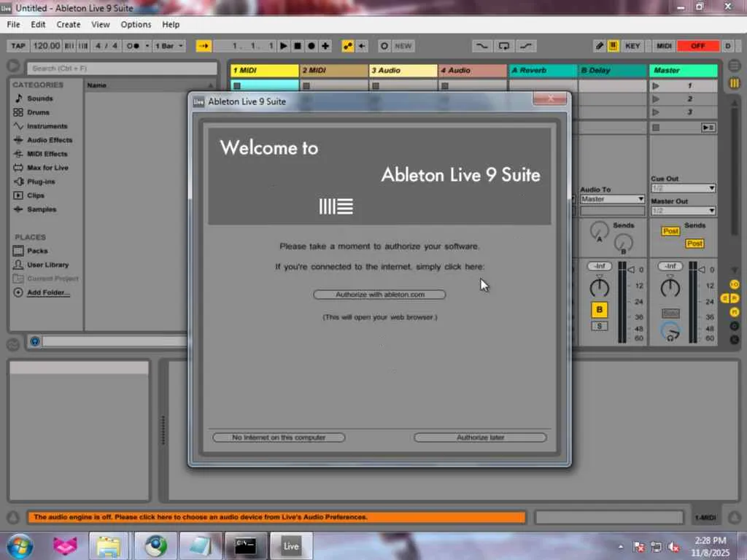This screenshot has width=747, height=560.
Task: Click the Play button in transport bar
Action: (284, 46)
